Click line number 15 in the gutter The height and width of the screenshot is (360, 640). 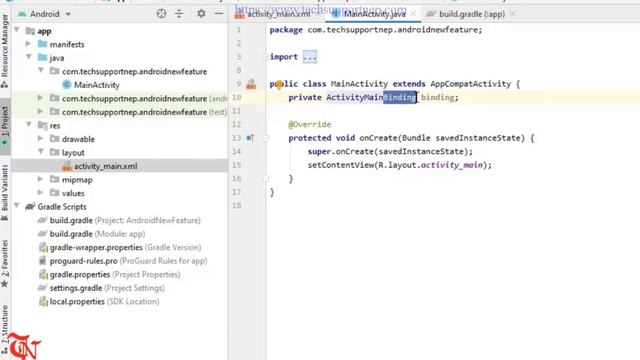(x=236, y=165)
